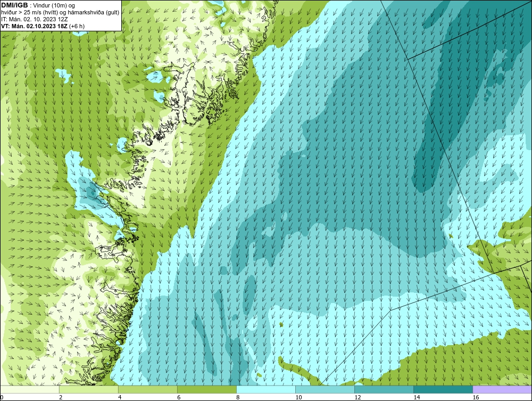Click the legend label 2
Screen dimensions: 532x401
point(61,397)
